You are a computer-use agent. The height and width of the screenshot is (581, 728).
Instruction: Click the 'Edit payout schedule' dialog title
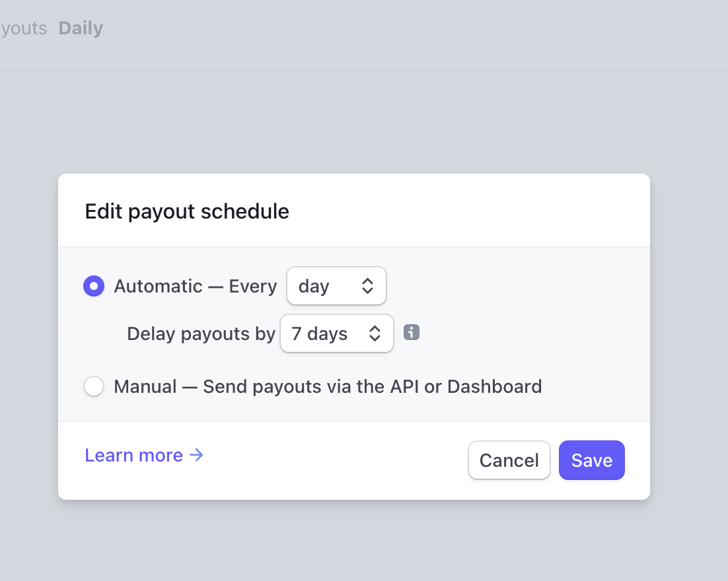(187, 211)
